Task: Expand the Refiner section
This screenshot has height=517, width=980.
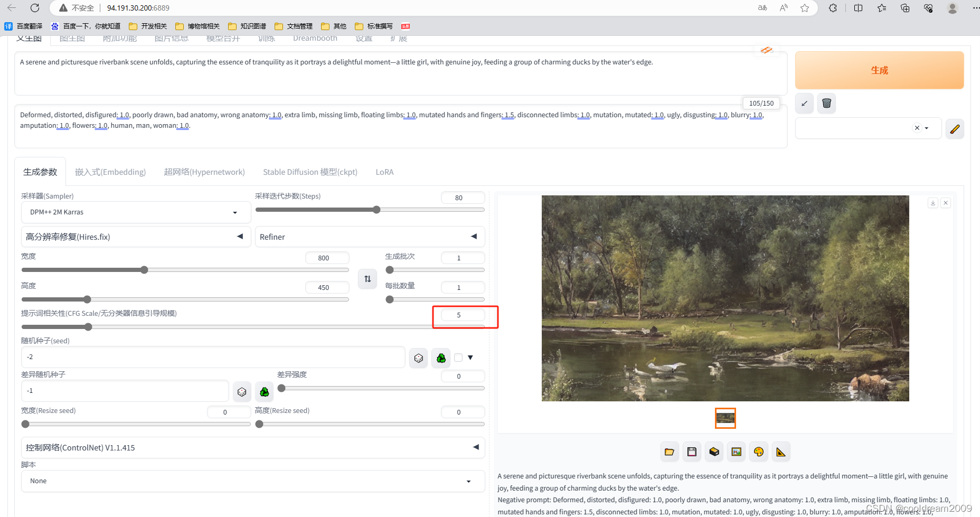Action: (x=370, y=237)
